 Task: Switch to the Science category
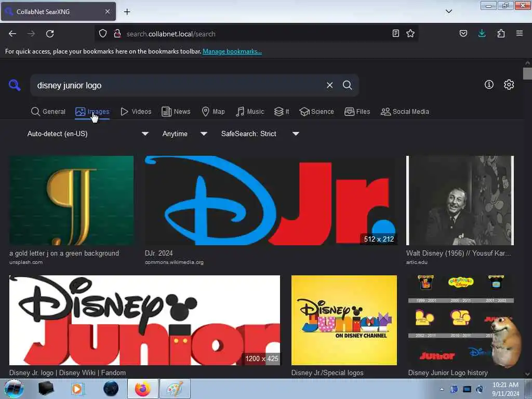click(316, 112)
